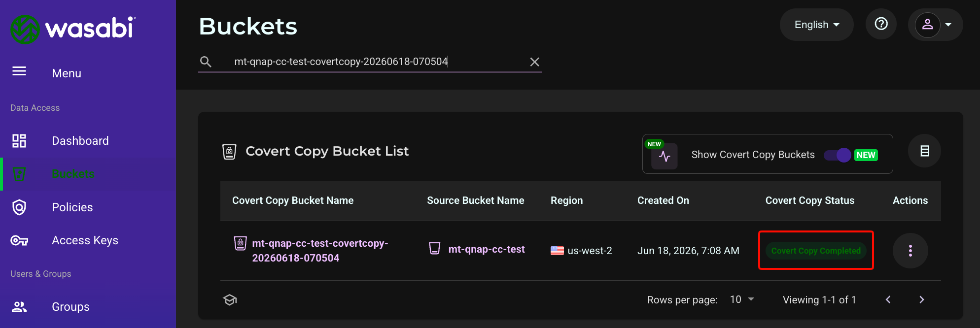Open Dashboard in the sidebar
980x328 pixels.
[80, 141]
